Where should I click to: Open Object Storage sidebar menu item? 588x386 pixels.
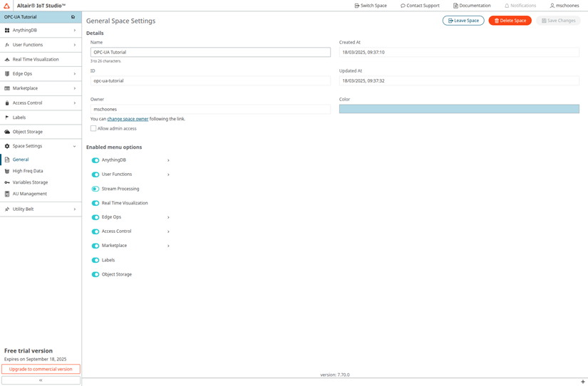[41, 132]
